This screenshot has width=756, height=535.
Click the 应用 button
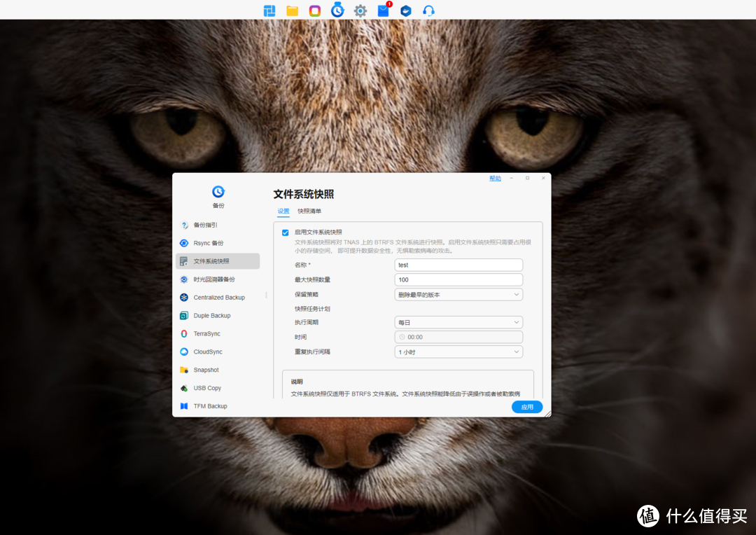tap(526, 407)
